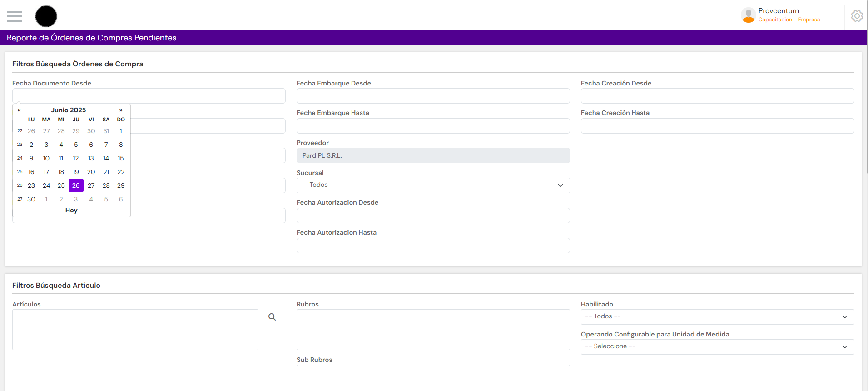Viewport: 868px width, 391px height.
Task: Click the Hoy button in calendar
Action: [71, 210]
